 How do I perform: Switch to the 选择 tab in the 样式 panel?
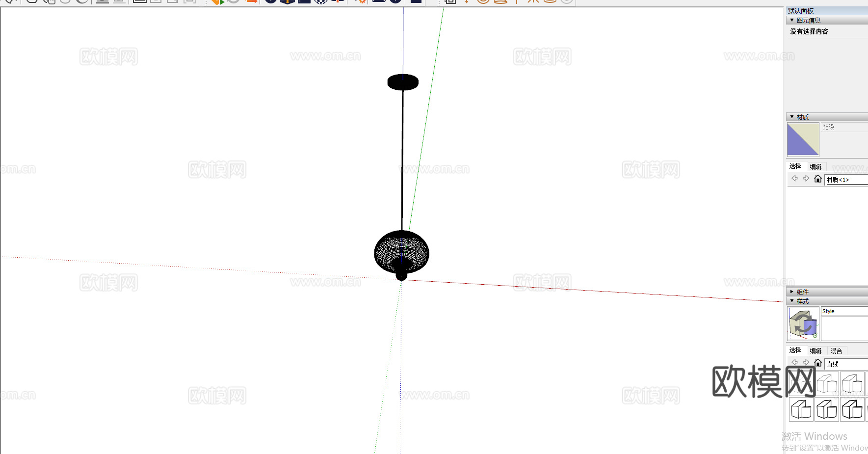pyautogui.click(x=795, y=350)
